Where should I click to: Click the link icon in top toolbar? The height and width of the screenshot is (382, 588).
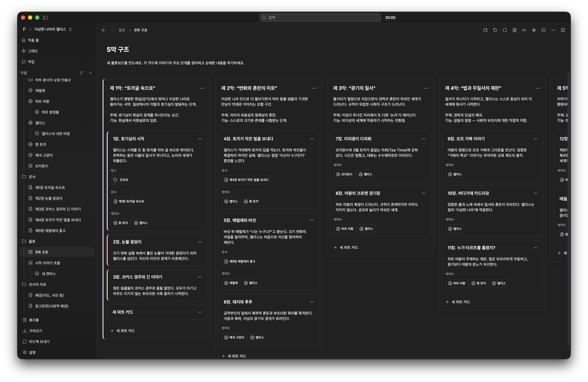coord(524,30)
